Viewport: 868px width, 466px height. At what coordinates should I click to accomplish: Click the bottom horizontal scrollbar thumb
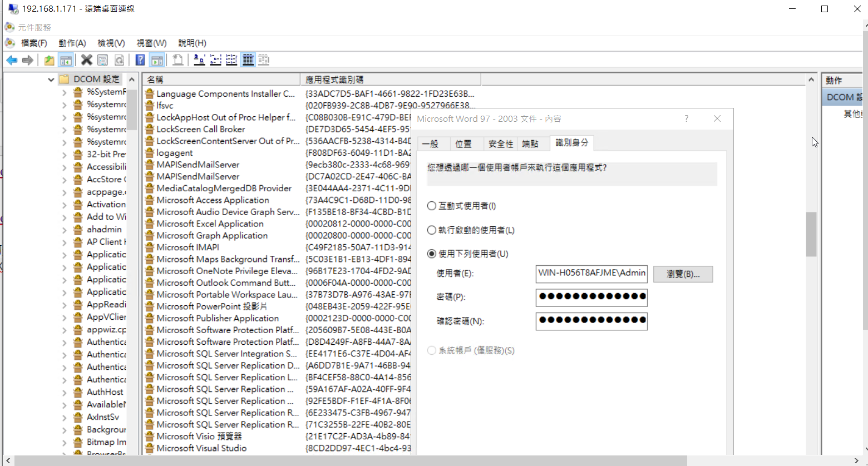coord(351,461)
